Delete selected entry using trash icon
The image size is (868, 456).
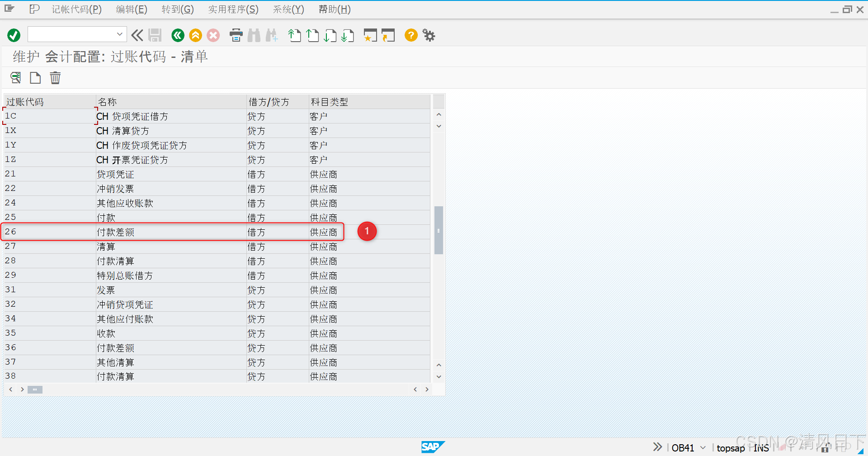(55, 77)
